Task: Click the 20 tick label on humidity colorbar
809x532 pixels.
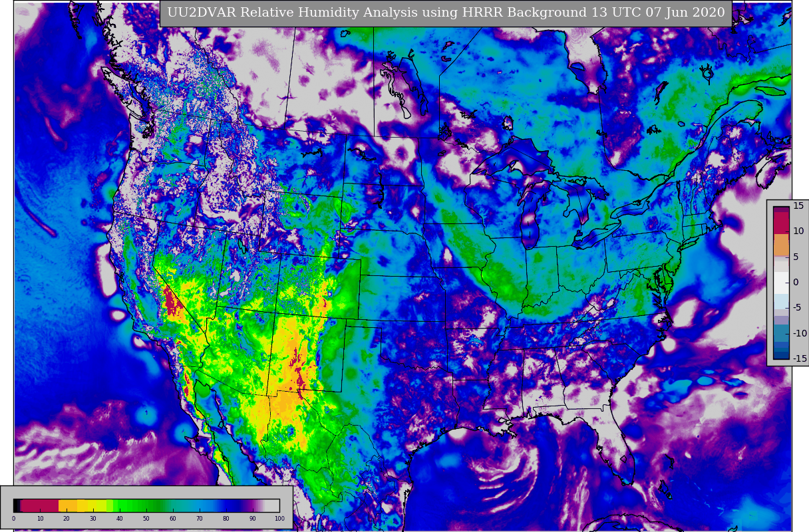Action: pyautogui.click(x=67, y=519)
